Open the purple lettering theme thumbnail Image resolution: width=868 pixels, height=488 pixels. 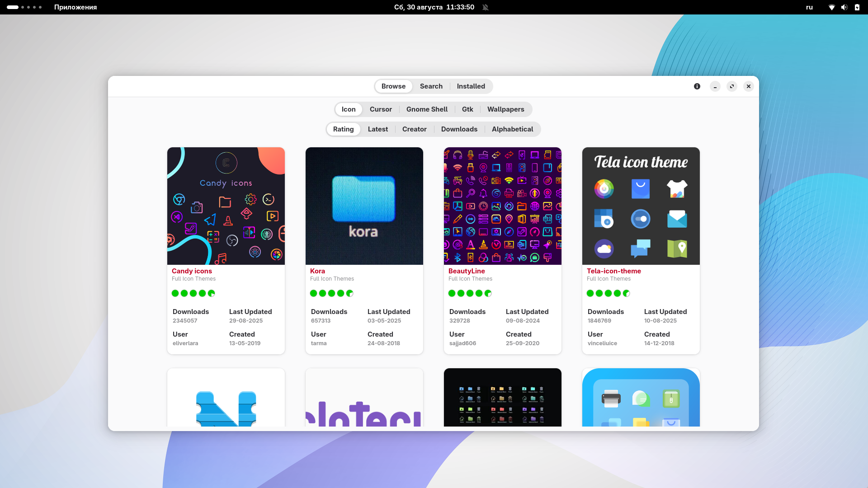(364, 398)
